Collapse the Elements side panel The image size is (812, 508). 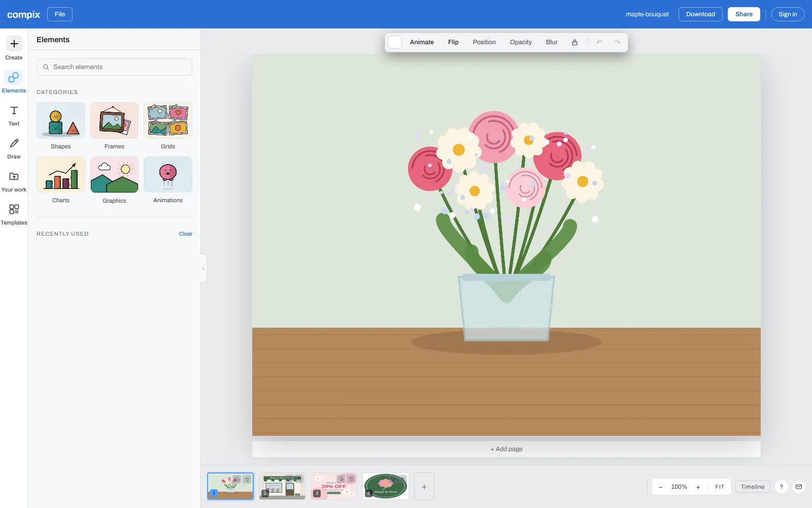point(204,268)
